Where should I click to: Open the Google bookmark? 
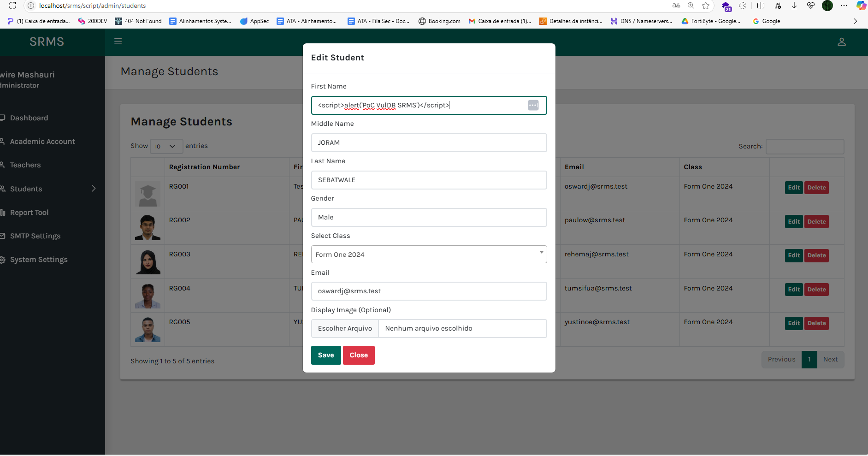(x=767, y=21)
